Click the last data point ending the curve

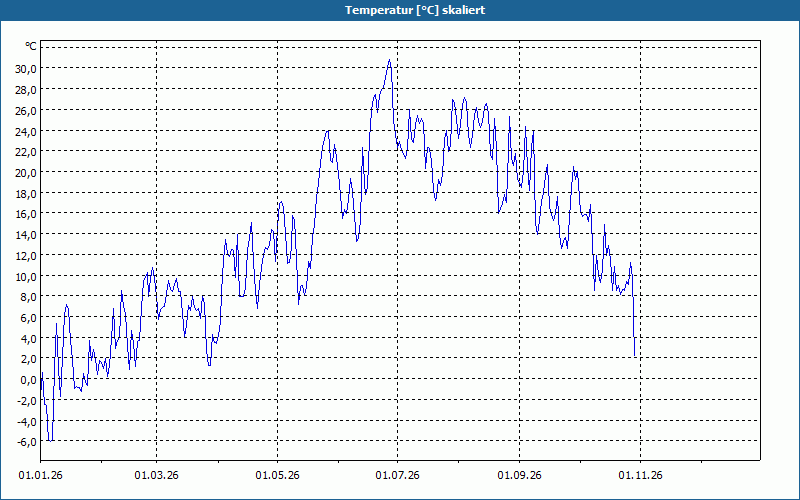634,355
